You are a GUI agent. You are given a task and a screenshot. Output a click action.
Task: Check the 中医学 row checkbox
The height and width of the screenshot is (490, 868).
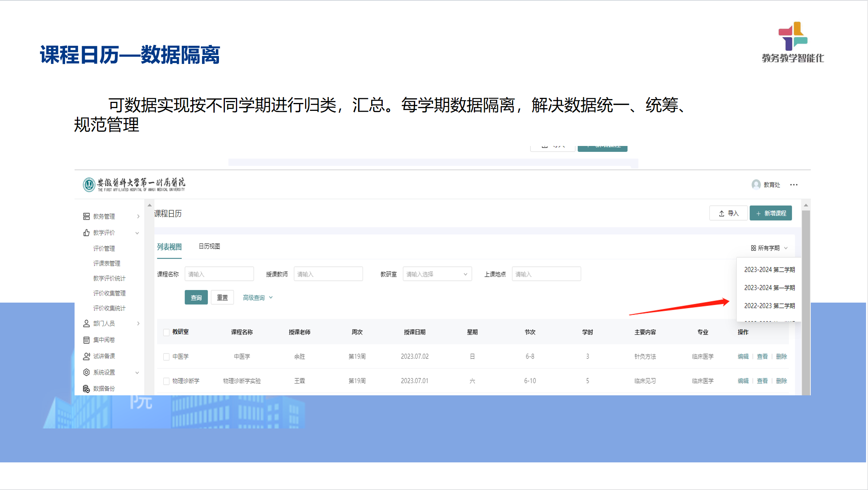[x=166, y=357]
